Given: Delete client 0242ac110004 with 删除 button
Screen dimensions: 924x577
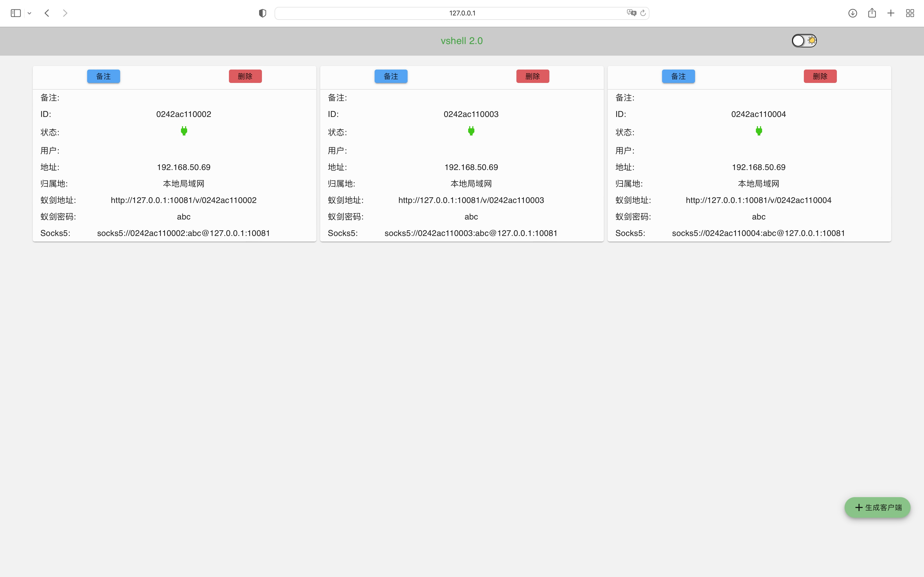Looking at the screenshot, I should coord(820,76).
